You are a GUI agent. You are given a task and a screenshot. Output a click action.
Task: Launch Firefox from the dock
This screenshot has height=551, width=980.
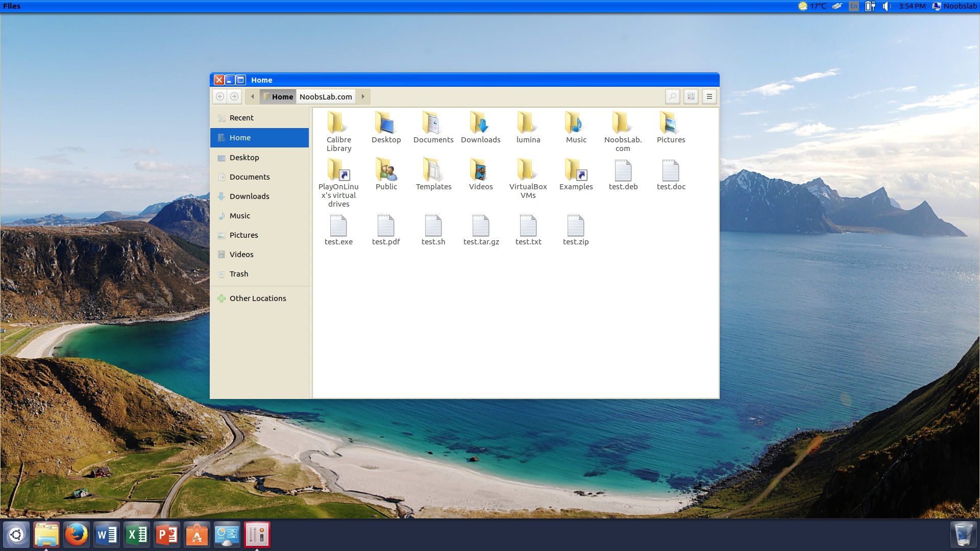[76, 535]
